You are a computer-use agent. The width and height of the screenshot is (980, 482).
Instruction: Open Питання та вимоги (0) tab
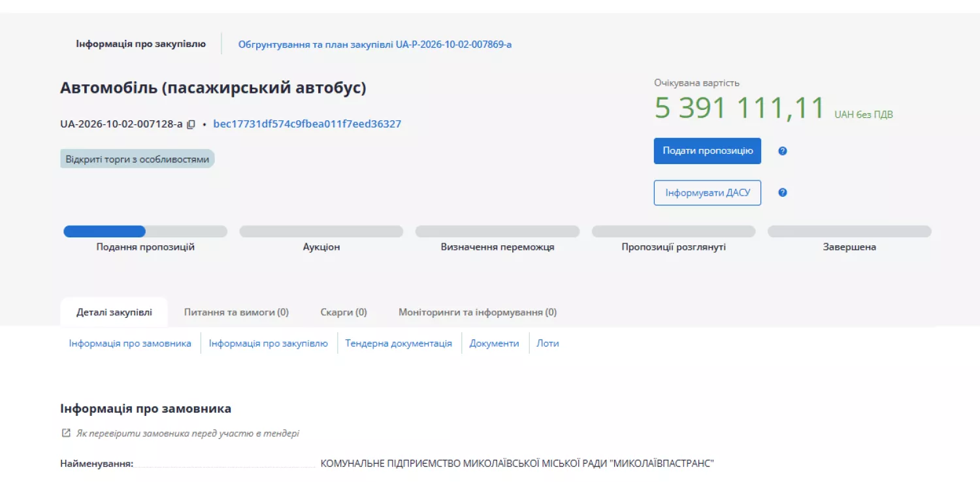(x=236, y=313)
